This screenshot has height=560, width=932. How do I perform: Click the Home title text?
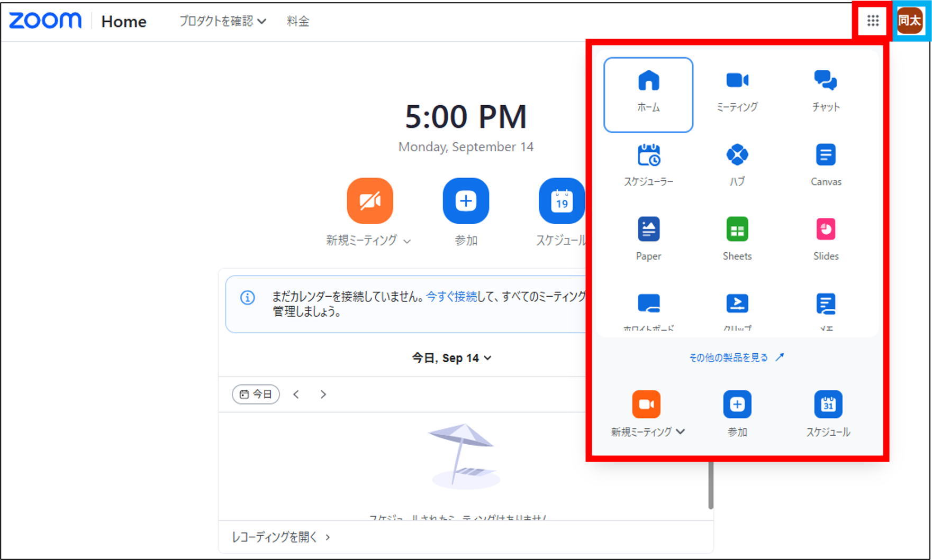click(x=124, y=22)
